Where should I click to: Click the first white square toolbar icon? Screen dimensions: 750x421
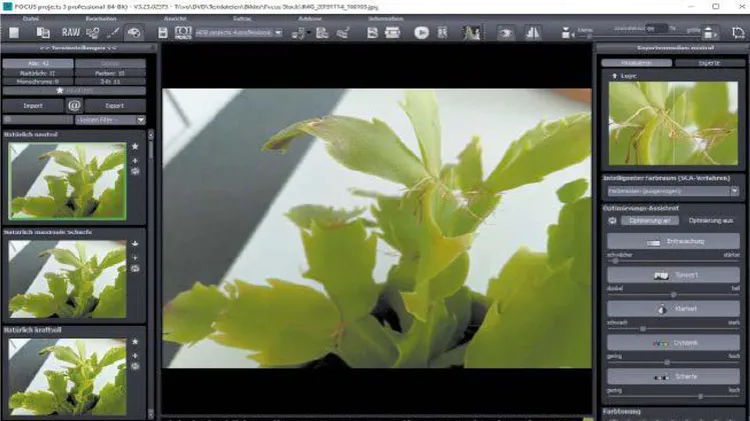click(x=14, y=32)
